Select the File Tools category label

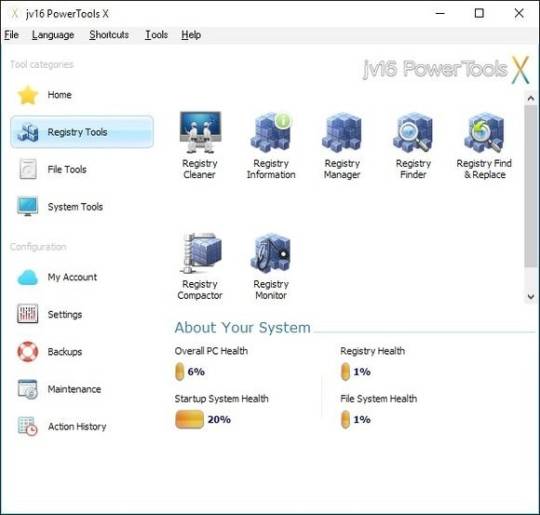[67, 169]
